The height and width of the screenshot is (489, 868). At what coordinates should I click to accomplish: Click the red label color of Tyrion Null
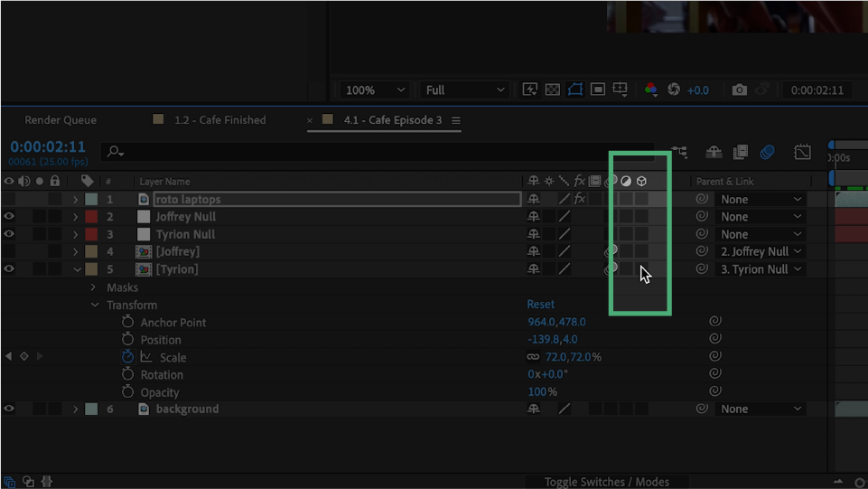coord(91,235)
